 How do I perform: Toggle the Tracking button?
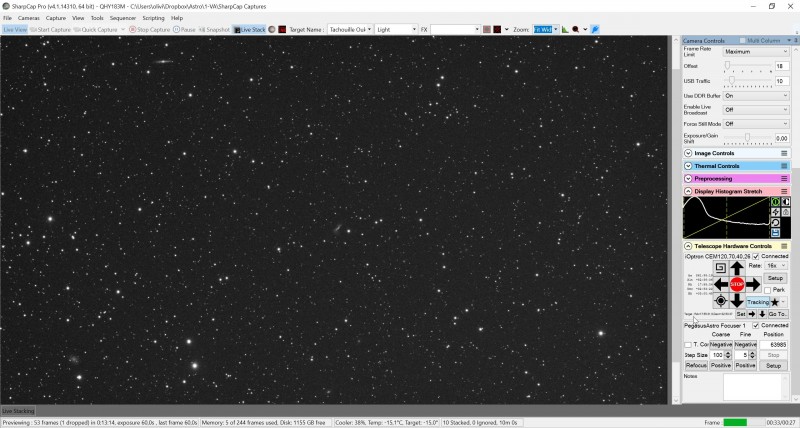point(758,302)
